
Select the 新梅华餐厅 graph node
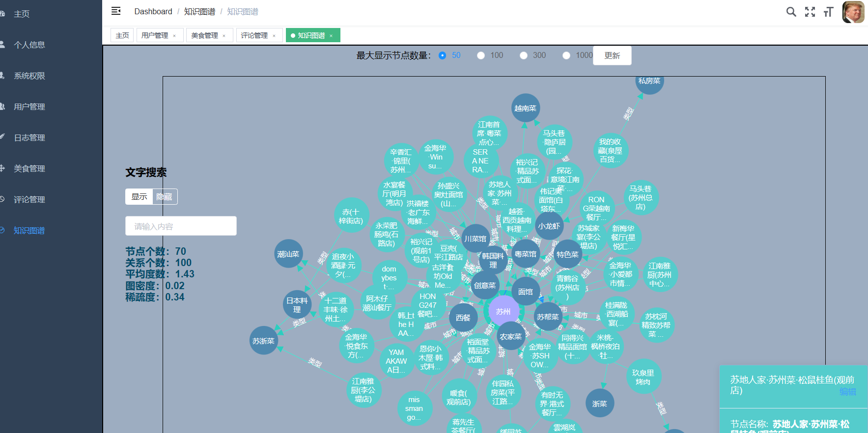click(623, 237)
